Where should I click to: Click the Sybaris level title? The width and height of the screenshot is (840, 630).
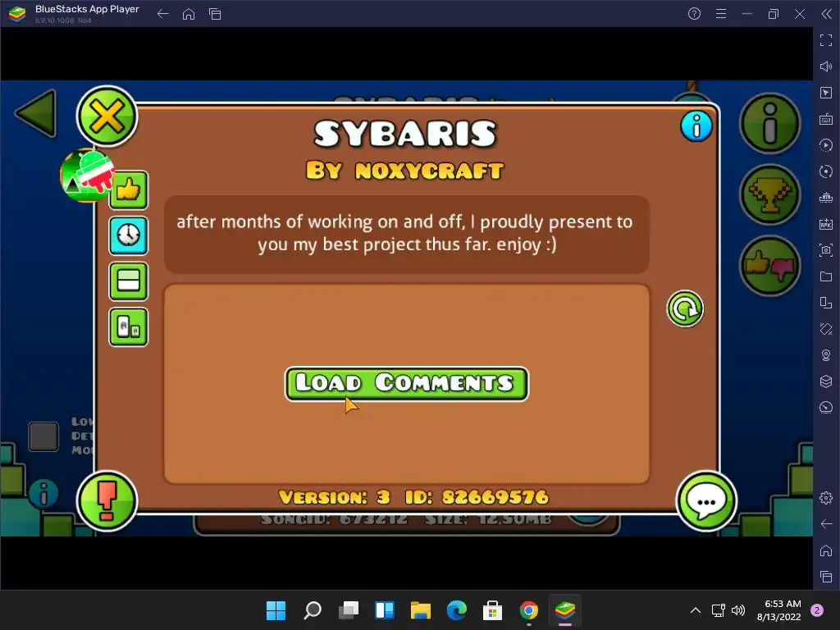point(405,134)
